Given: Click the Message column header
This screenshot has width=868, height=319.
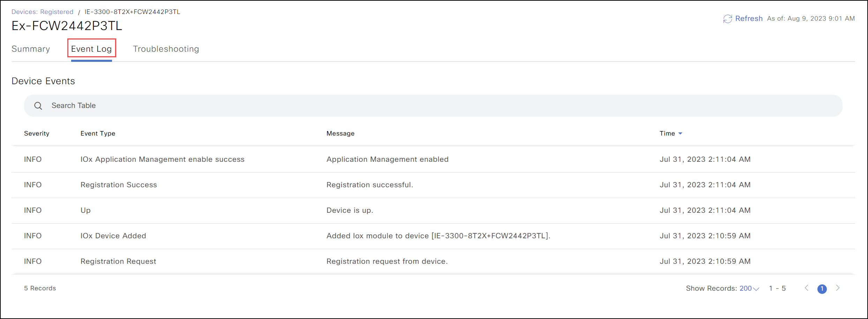Looking at the screenshot, I should point(341,133).
